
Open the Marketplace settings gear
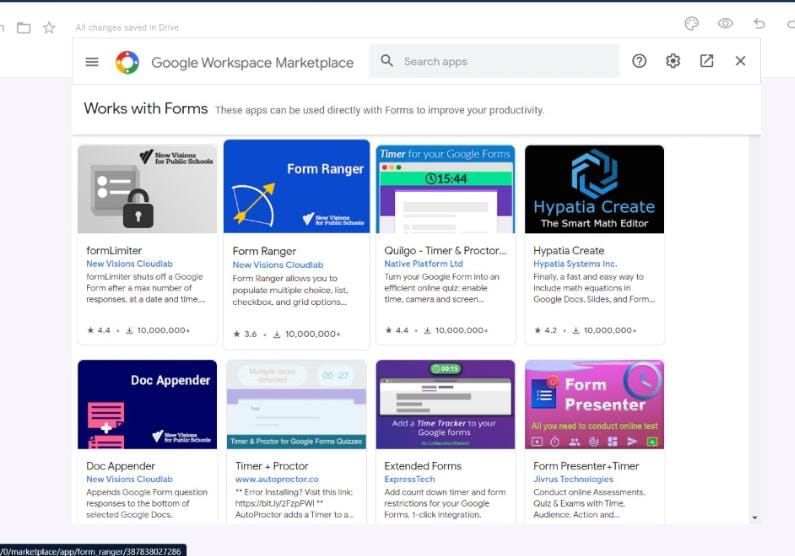[x=673, y=61]
